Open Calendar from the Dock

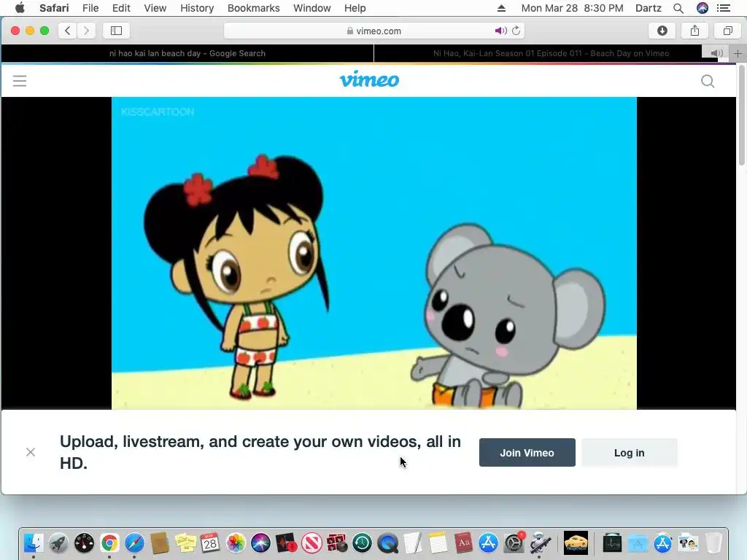tap(210, 542)
